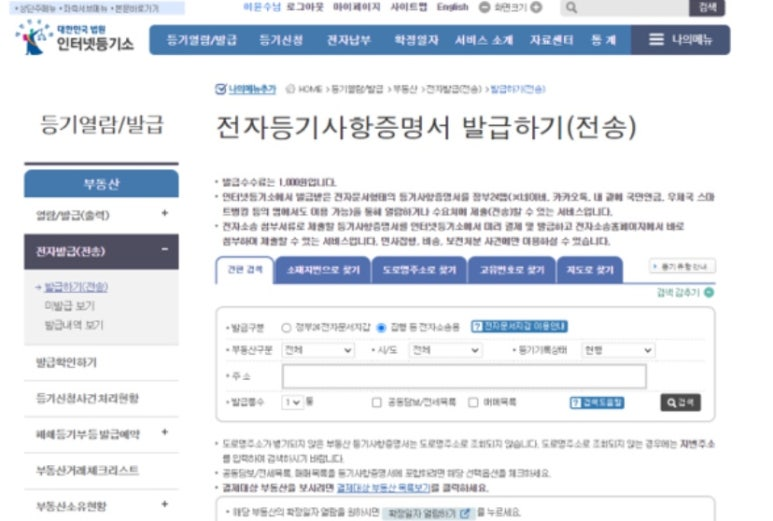Screen dimensions: 773x521
Task: Click the 인터넷등기소 logo
Action: [74, 37]
